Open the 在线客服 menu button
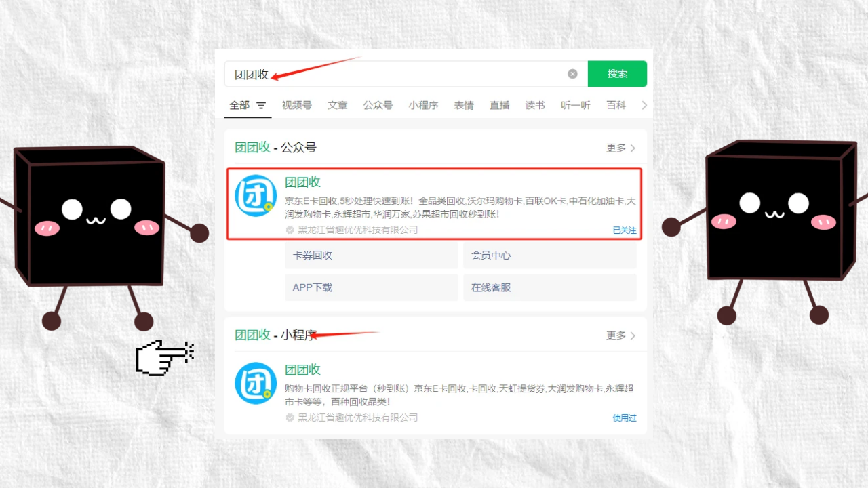Screen dimensions: 868x488 pos(550,287)
